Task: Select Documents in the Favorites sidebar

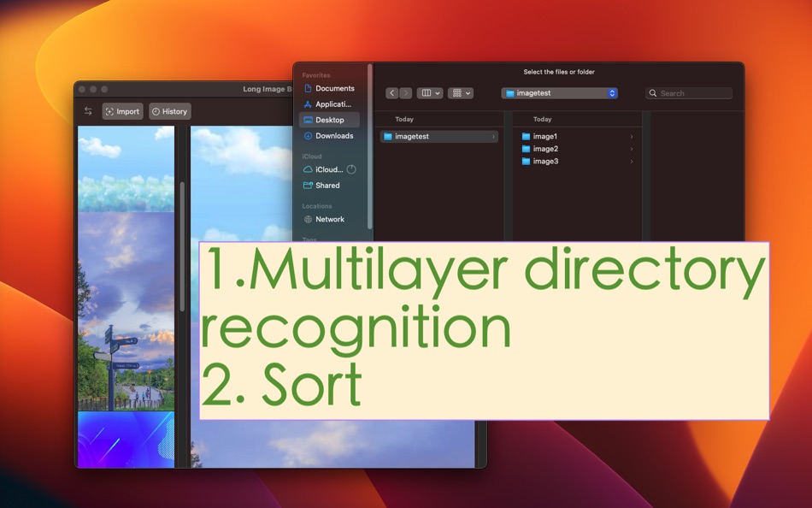Action: pos(329,88)
